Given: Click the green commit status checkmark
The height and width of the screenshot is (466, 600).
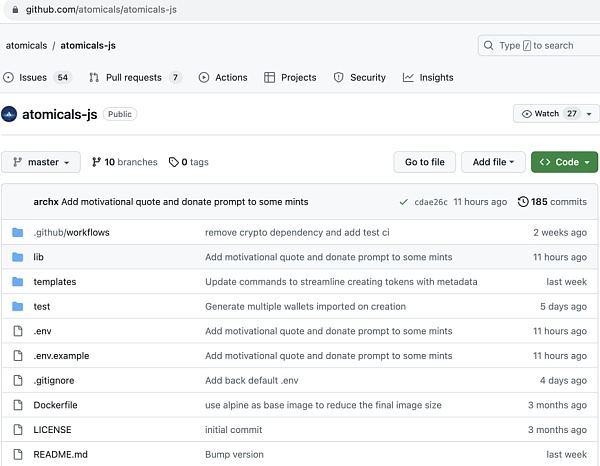Looking at the screenshot, I should tap(403, 202).
